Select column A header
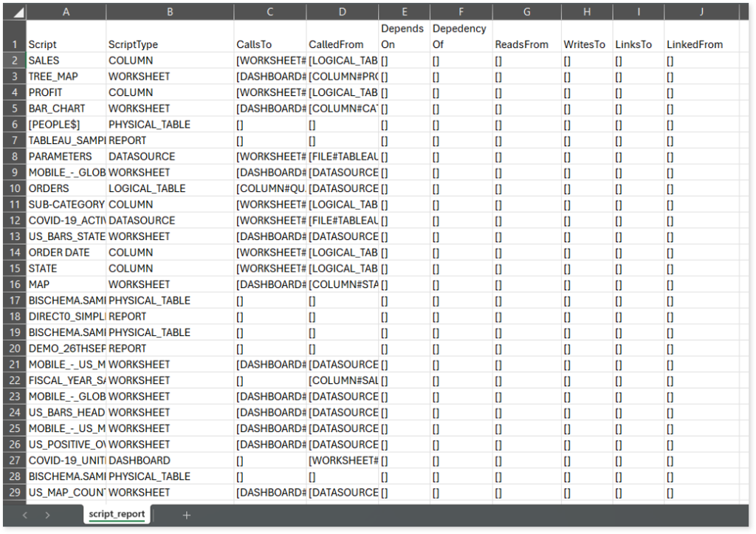This screenshot has height=534, width=756. pyautogui.click(x=66, y=13)
